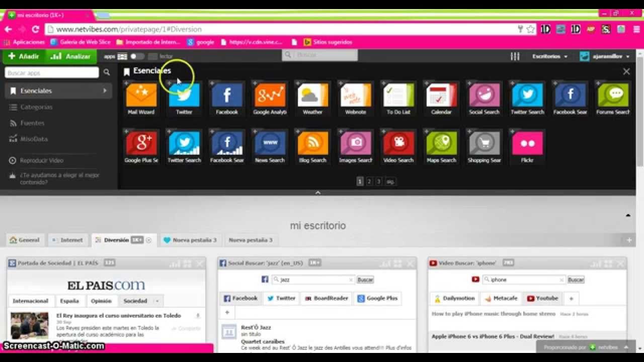Viewport: 644px width, 362px height.
Task: Open the Diversión tab options
Action: coord(148,240)
